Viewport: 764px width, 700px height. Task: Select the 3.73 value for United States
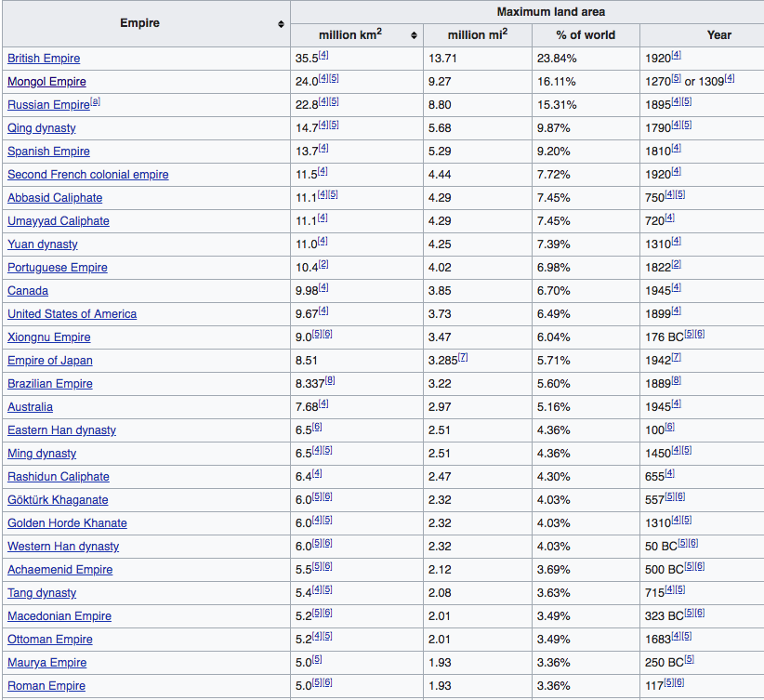(440, 314)
